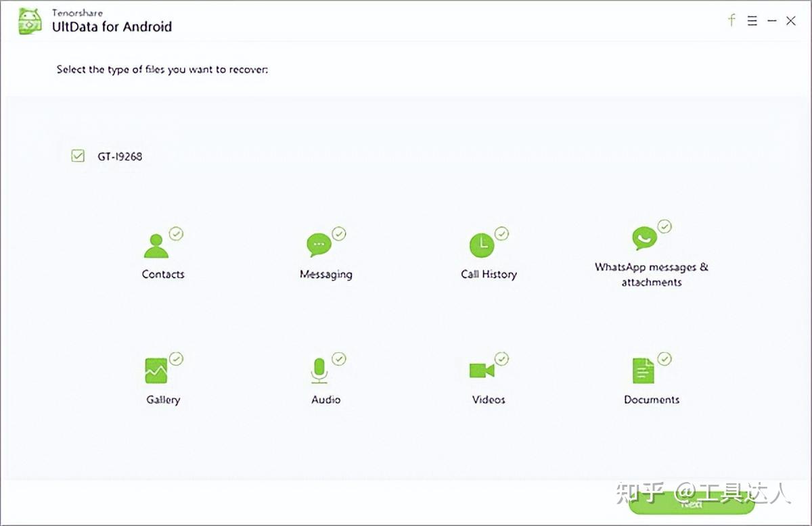Click the Gallery text label
Screen dimensions: 812x526
coord(163,400)
